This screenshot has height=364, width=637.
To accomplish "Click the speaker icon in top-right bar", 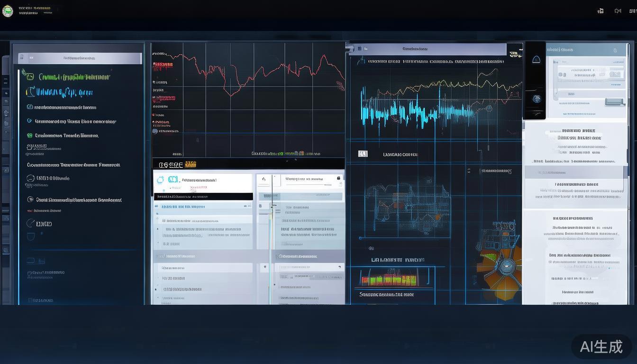I will [x=617, y=11].
